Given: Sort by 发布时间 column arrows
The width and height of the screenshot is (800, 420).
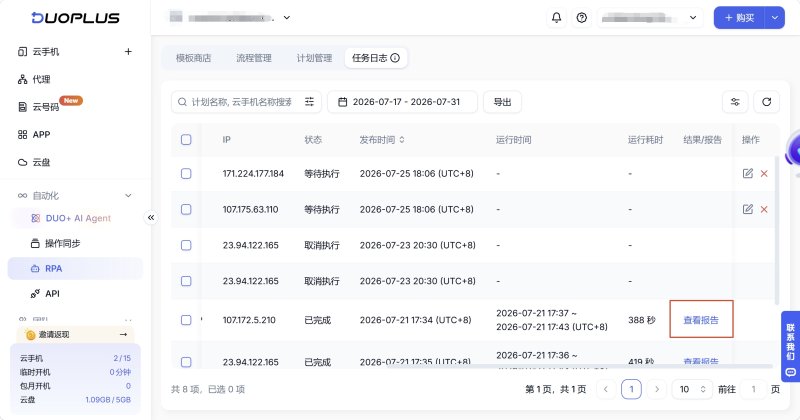Looking at the screenshot, I should tap(402, 140).
